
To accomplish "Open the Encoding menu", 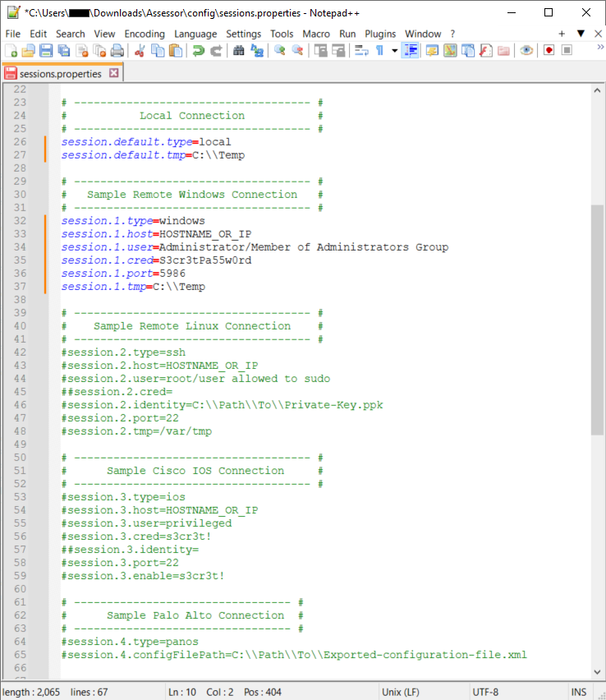I will tap(145, 34).
